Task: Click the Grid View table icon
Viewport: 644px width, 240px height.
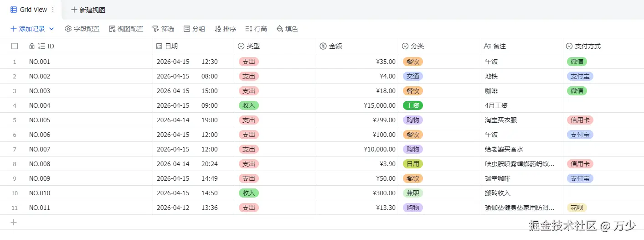Action: 14,10
